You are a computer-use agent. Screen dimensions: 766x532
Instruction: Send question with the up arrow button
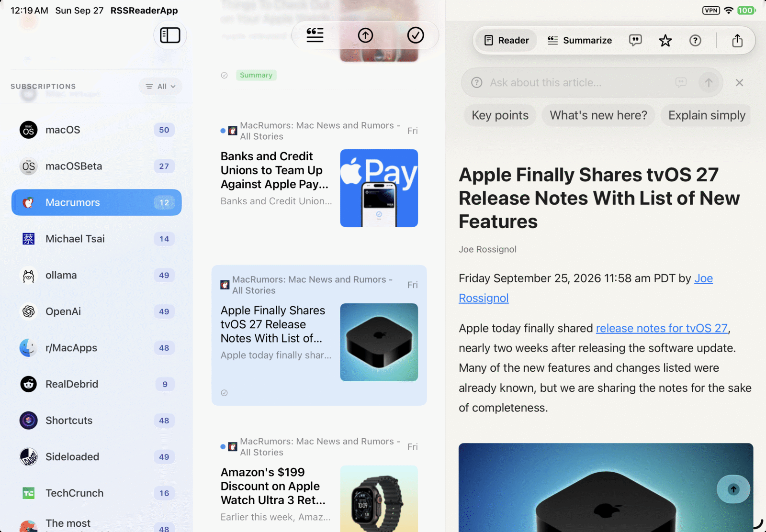(709, 83)
